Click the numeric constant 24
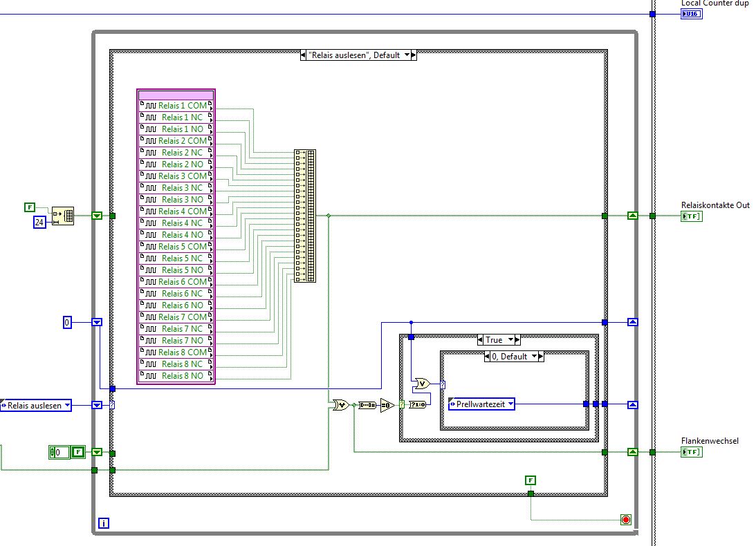This screenshot has height=546, width=756. click(x=39, y=222)
